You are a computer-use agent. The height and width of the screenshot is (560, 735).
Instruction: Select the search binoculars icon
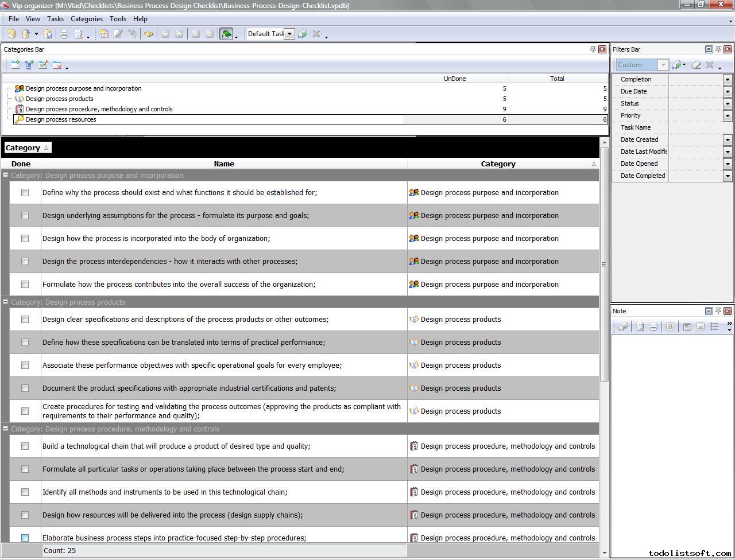[149, 34]
